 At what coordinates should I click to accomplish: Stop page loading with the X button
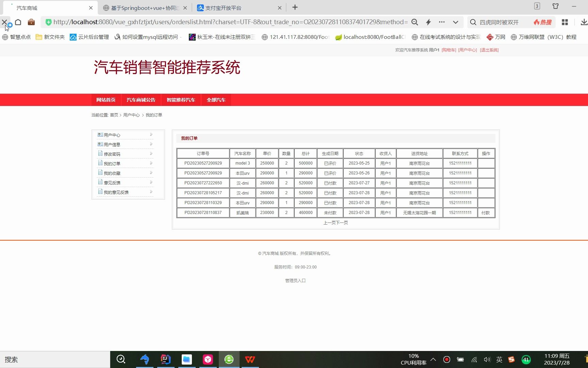(x=4, y=22)
